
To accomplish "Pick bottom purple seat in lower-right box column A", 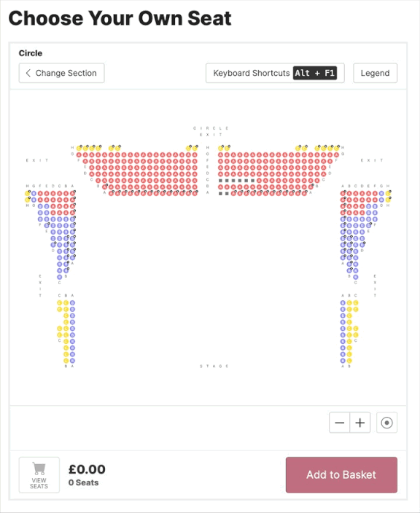I will pos(343,361).
